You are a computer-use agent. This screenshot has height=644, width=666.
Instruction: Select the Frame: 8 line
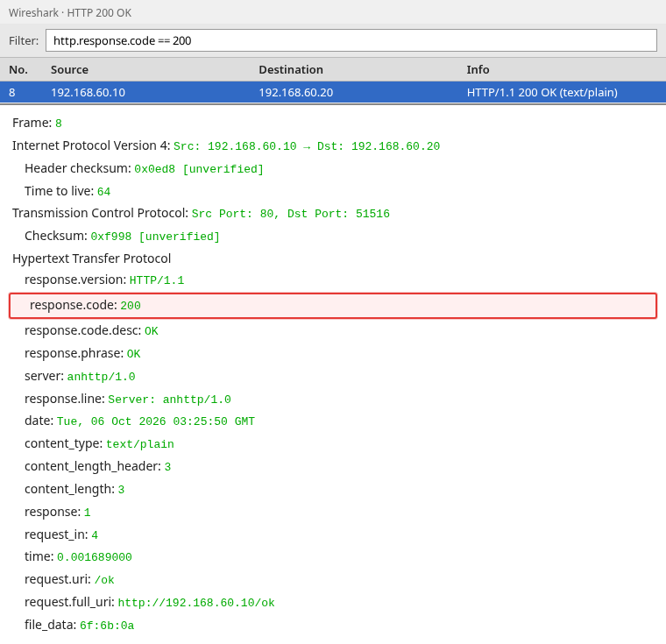click(x=37, y=123)
